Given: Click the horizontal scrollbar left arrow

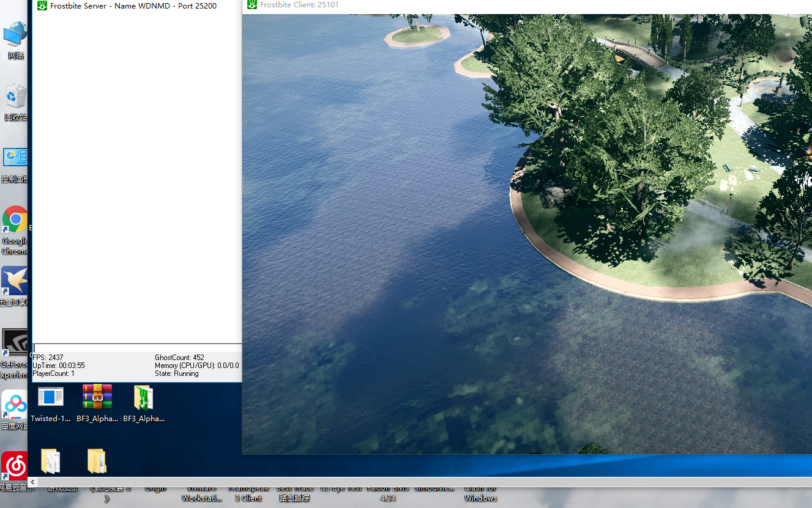Looking at the screenshot, I should (x=33, y=482).
